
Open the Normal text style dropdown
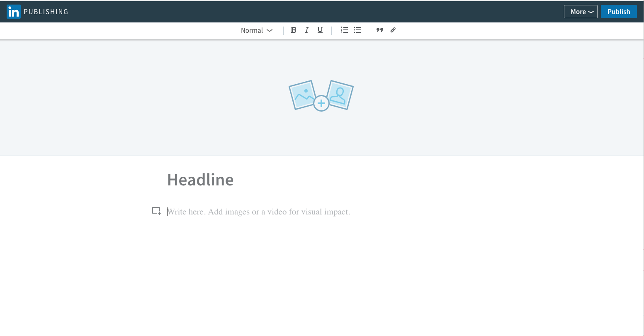tap(252, 30)
